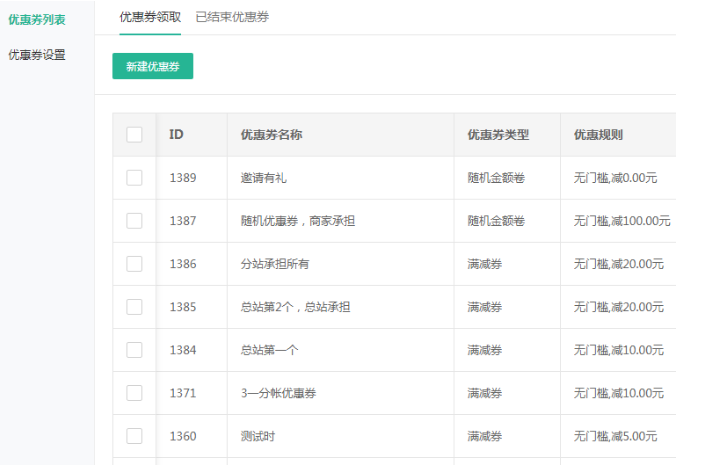Toggle the select-all checkbox in table header
The image size is (708, 473).
click(x=134, y=135)
